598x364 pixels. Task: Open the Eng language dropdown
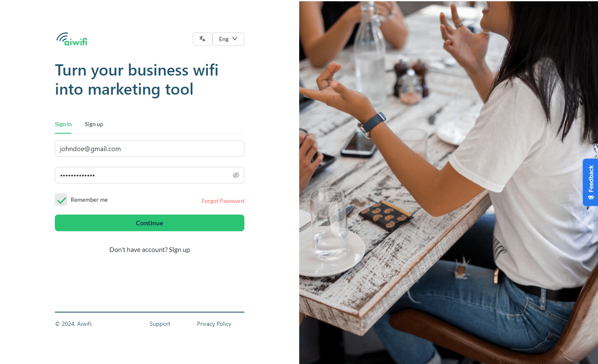click(228, 39)
